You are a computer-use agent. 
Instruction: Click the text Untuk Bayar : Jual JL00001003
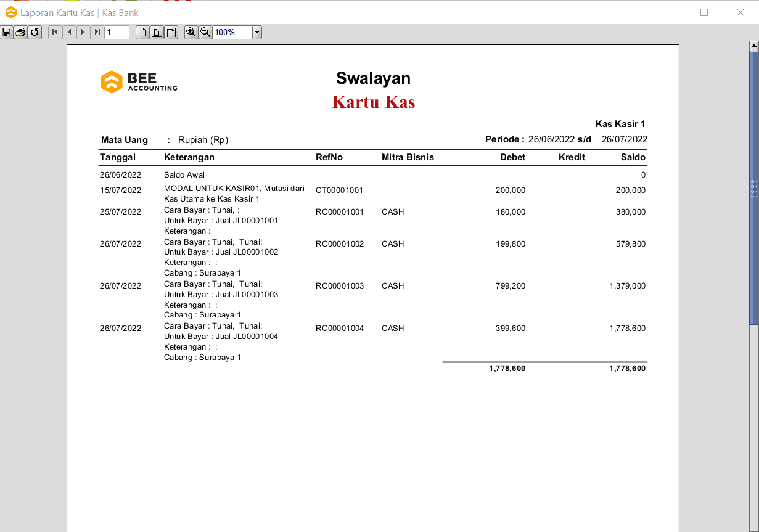(x=221, y=295)
